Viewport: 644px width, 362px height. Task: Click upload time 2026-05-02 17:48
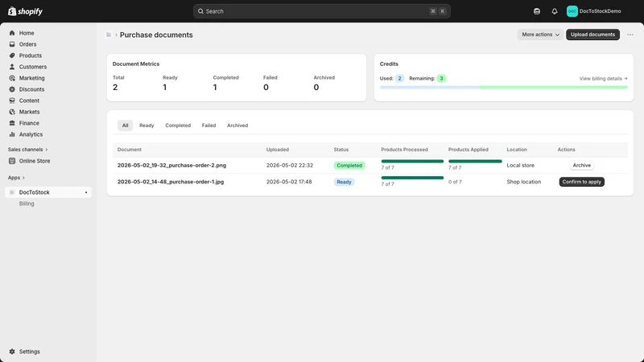click(289, 182)
